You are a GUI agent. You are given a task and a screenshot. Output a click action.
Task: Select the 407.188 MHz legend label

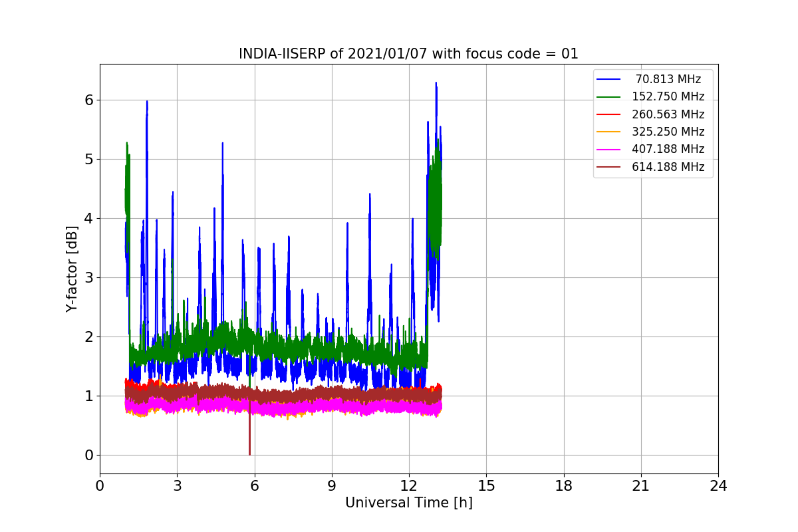point(668,150)
